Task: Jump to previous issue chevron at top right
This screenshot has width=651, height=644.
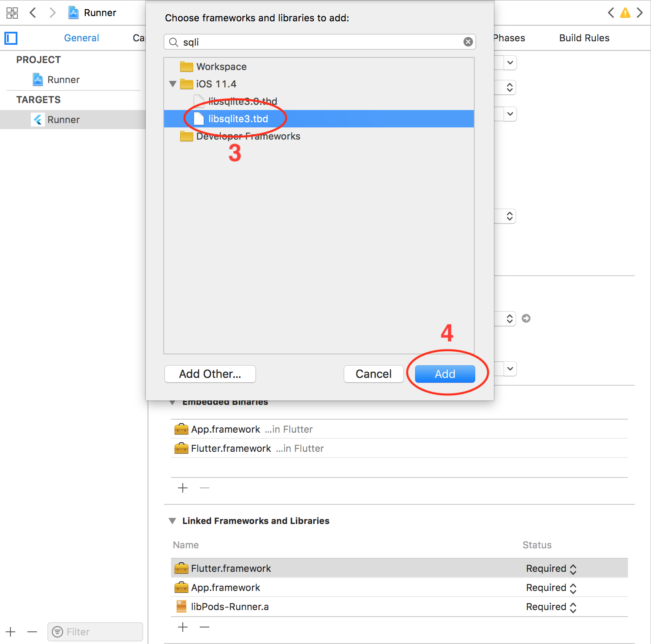Action: pyautogui.click(x=611, y=13)
